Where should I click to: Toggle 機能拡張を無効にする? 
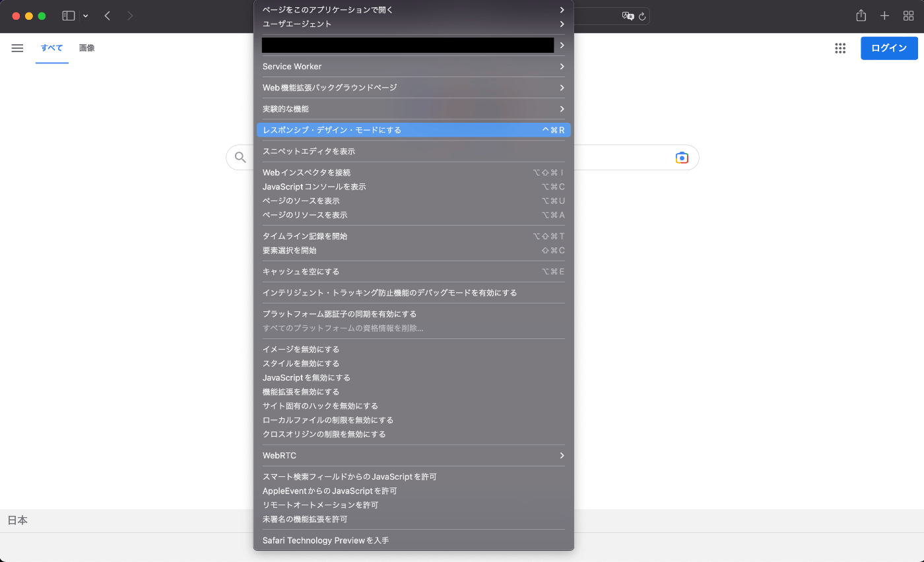pos(414,392)
